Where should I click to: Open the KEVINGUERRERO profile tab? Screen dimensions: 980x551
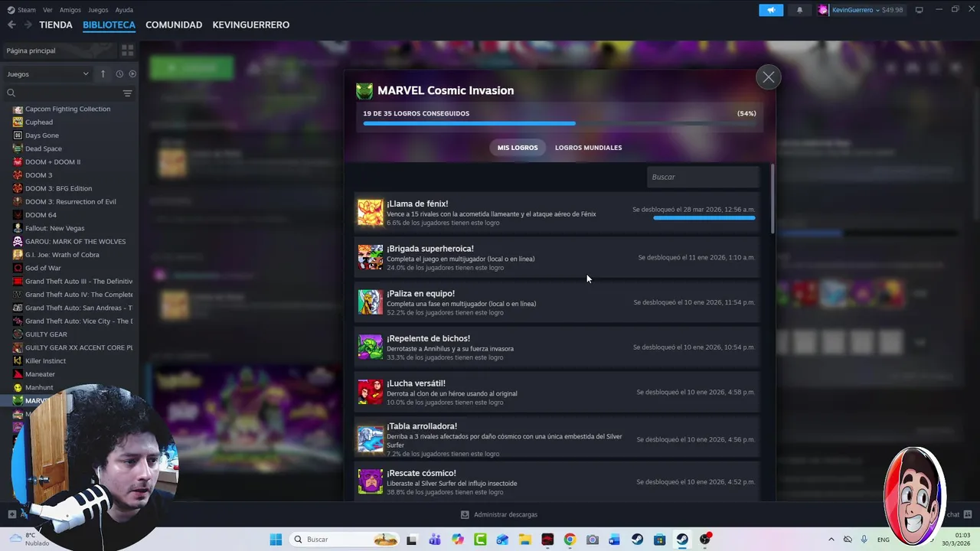(x=250, y=24)
